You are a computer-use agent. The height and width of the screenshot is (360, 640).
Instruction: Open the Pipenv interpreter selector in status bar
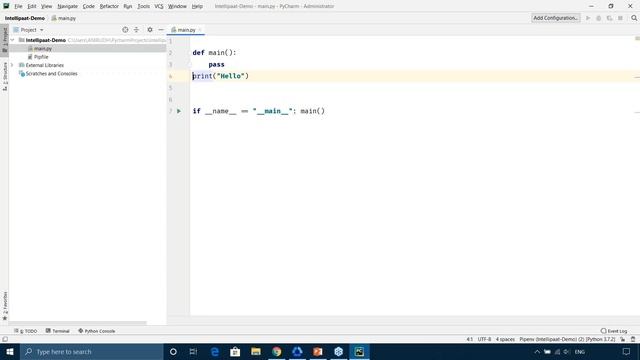pyautogui.click(x=567, y=339)
